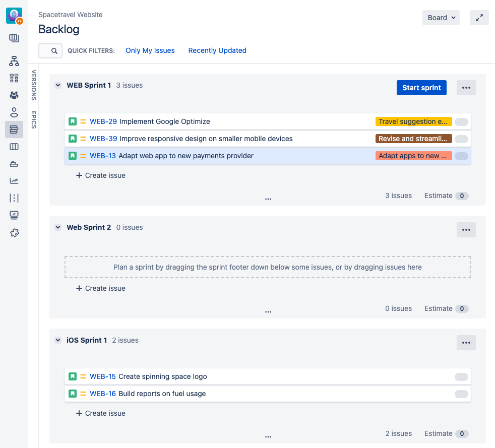Click brown Revise and streamli... epic label
This screenshot has width=495, height=448.
[x=413, y=139]
